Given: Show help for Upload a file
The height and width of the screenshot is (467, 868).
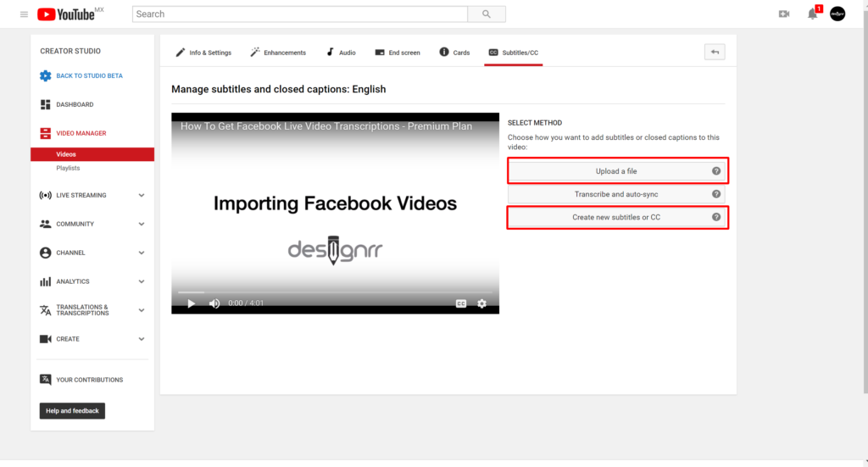Looking at the screenshot, I should click(x=716, y=171).
